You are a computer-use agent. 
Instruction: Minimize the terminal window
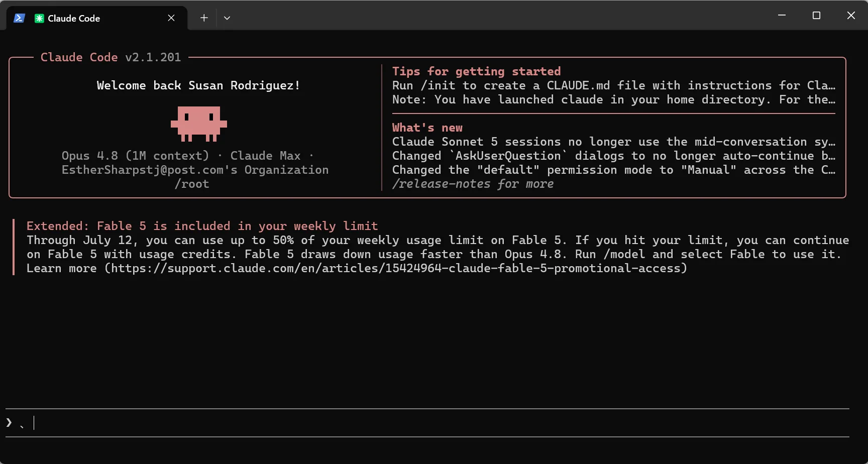pos(782,16)
